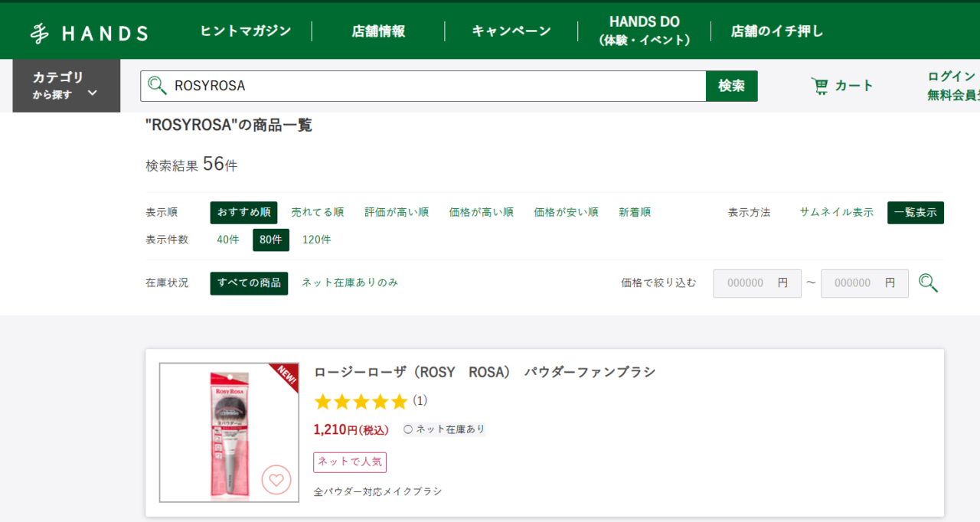Open キャンペーン menu
Screen dimensions: 980x522
pos(511,31)
